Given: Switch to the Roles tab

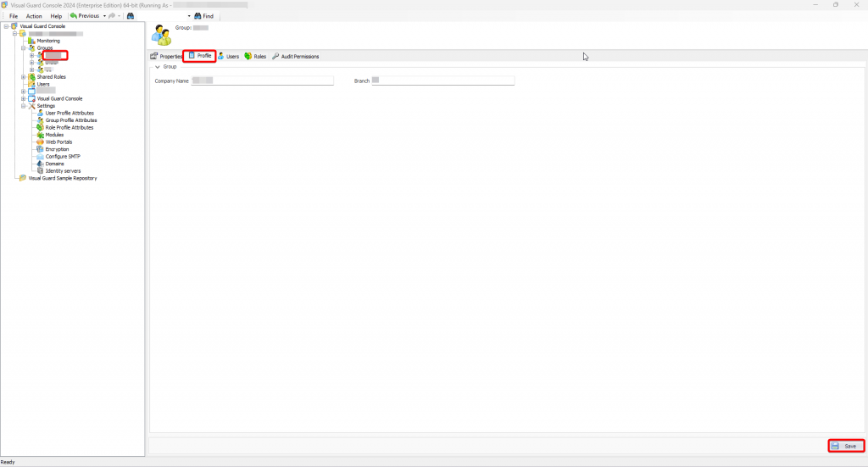Looking at the screenshot, I should [x=255, y=56].
